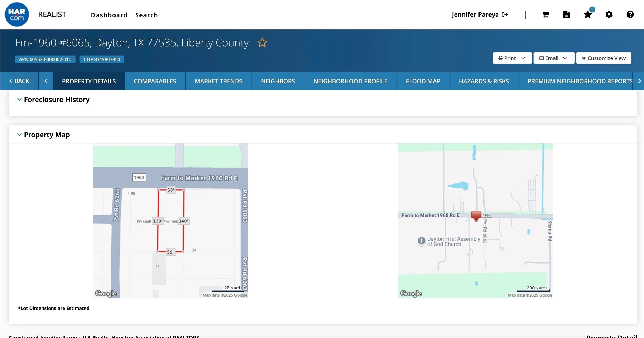Image resolution: width=644 pixels, height=338 pixels.
Task: Click the Klemp Rd label on area map
Action: coord(550,231)
